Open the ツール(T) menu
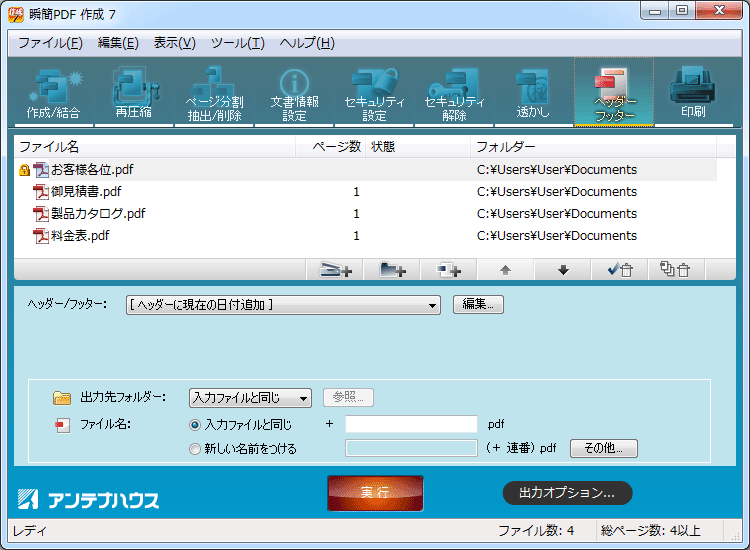Viewport: 750px width, 550px height. (x=237, y=43)
